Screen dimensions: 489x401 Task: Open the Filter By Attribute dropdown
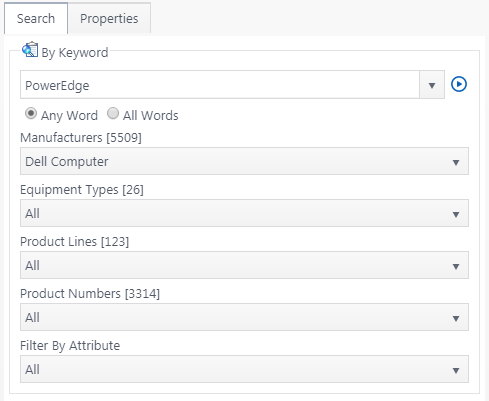click(244, 369)
